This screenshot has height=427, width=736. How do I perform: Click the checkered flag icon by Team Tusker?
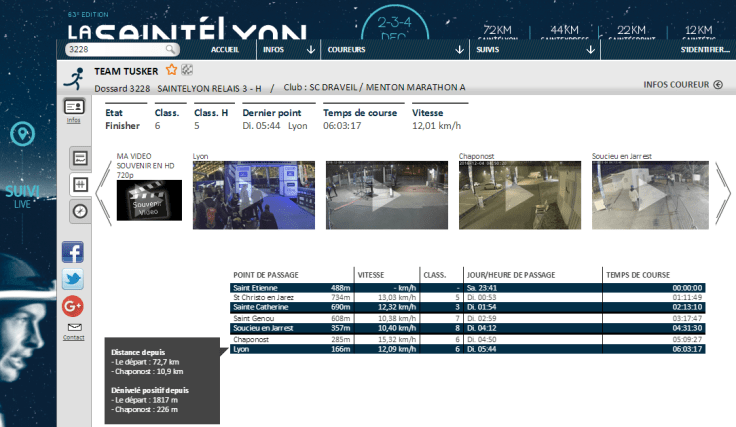(x=187, y=69)
